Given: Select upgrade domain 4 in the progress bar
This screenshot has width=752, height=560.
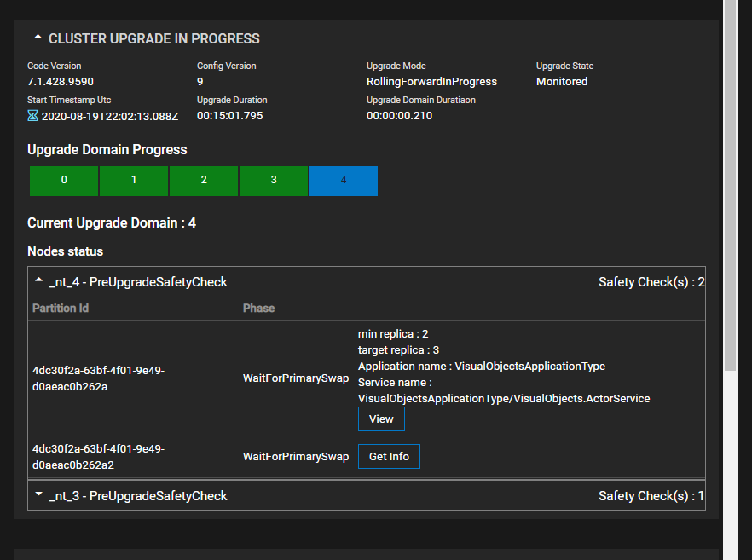Looking at the screenshot, I should point(343,180).
